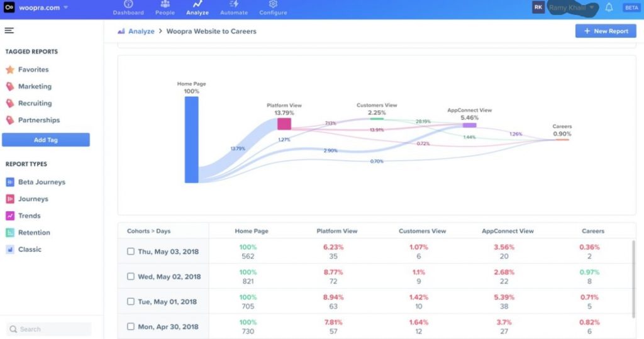Open the Marketing tag
The width and height of the screenshot is (644, 339).
35,86
